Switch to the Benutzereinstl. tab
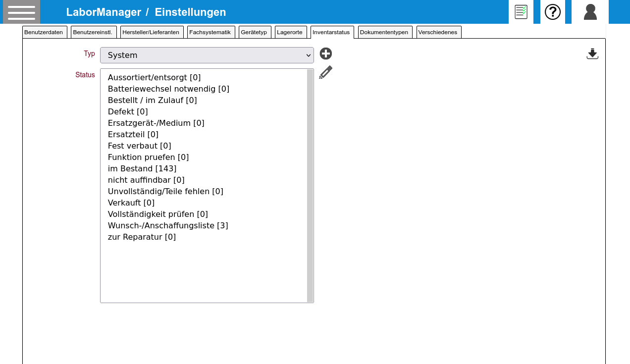 click(x=94, y=32)
